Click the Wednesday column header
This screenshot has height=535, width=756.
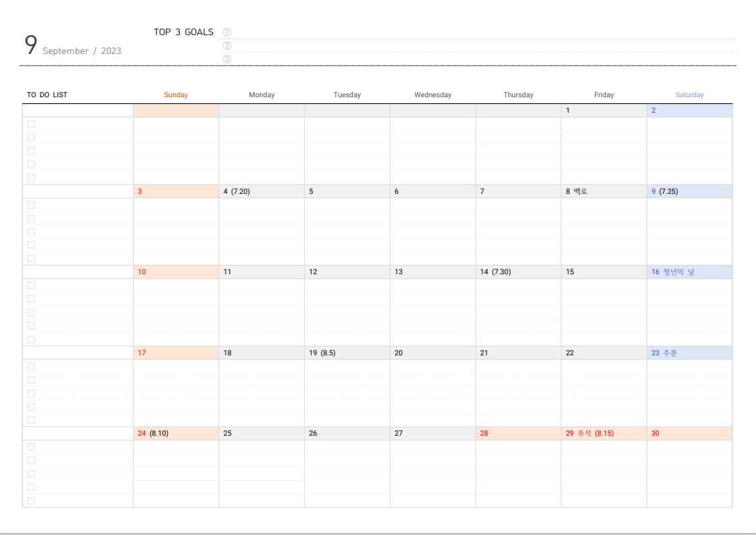tap(433, 95)
